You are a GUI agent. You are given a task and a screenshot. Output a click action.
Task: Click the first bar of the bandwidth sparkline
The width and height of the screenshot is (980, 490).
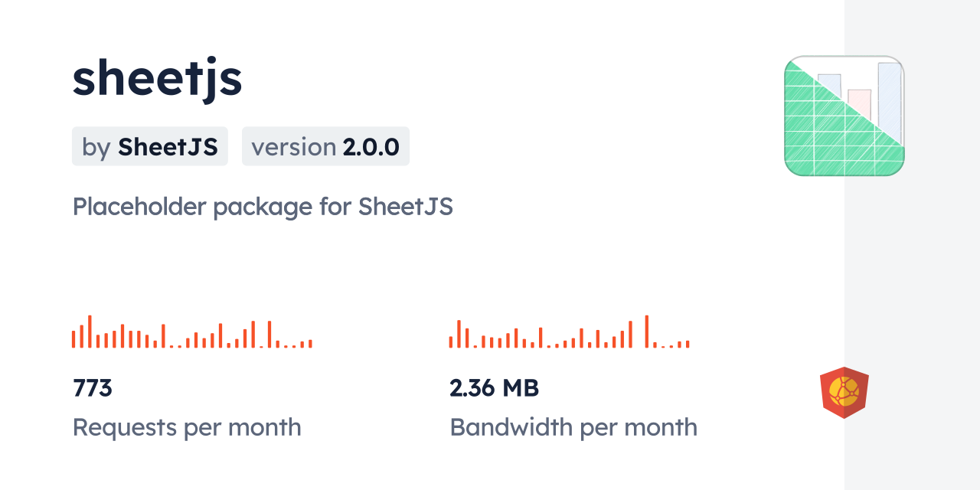pyautogui.click(x=451, y=342)
